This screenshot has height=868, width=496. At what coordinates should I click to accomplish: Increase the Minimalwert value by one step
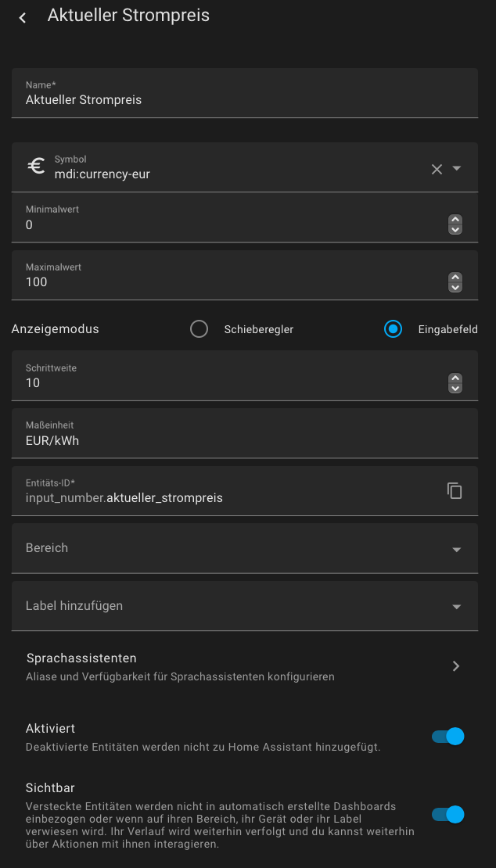(x=455, y=220)
